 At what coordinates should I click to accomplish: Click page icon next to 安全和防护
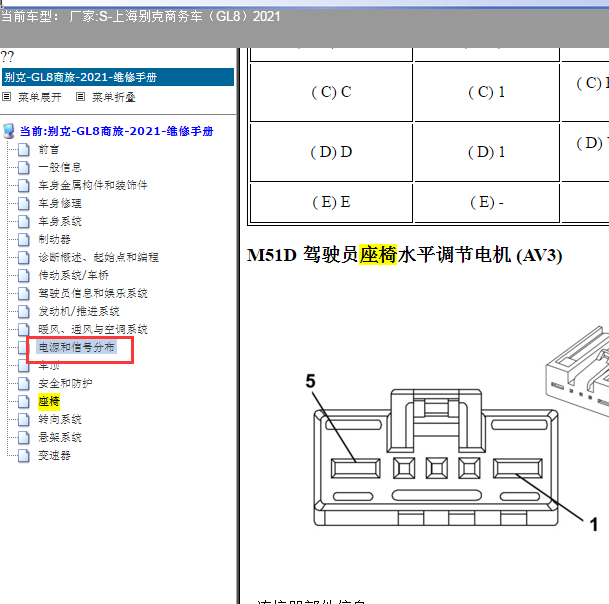point(24,383)
